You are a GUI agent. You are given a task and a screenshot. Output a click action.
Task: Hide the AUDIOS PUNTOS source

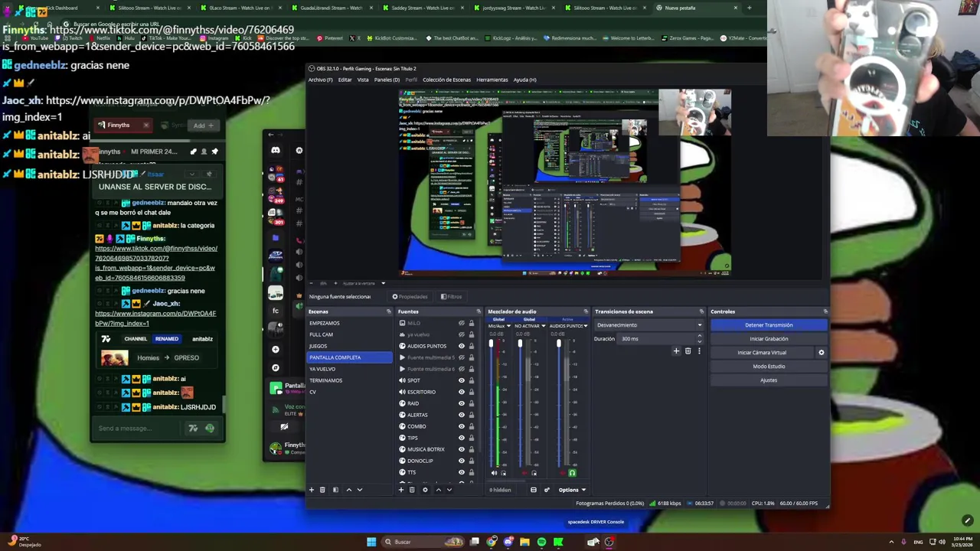pos(461,346)
